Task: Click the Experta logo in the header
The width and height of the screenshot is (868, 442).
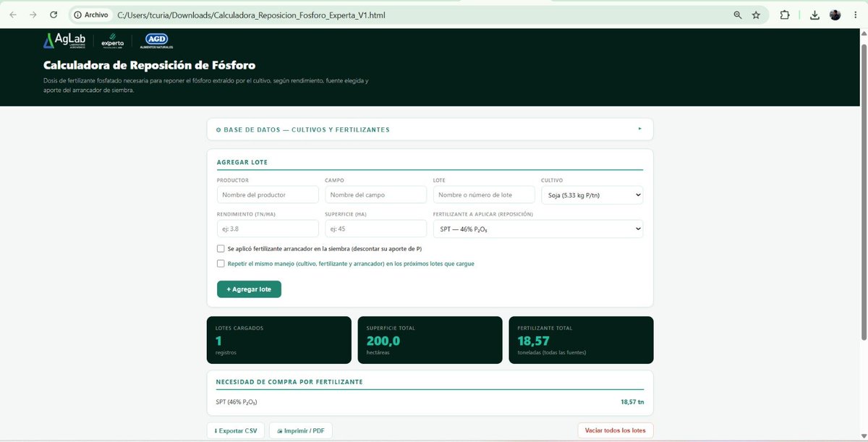Action: (113, 42)
